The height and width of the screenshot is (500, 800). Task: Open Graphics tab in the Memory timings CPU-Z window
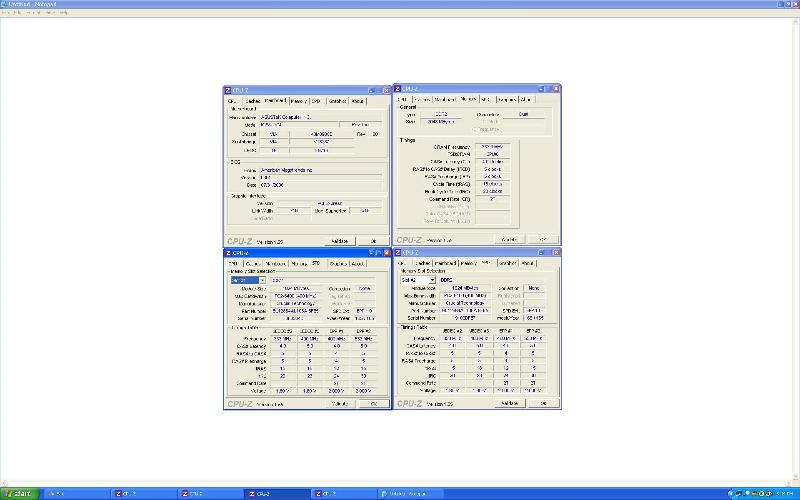(507, 99)
